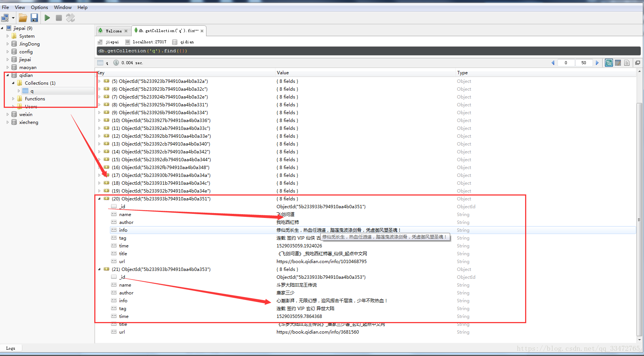This screenshot has height=356, width=644.
Task: Click the localhost:27017 server label
Action: pyautogui.click(x=149, y=42)
